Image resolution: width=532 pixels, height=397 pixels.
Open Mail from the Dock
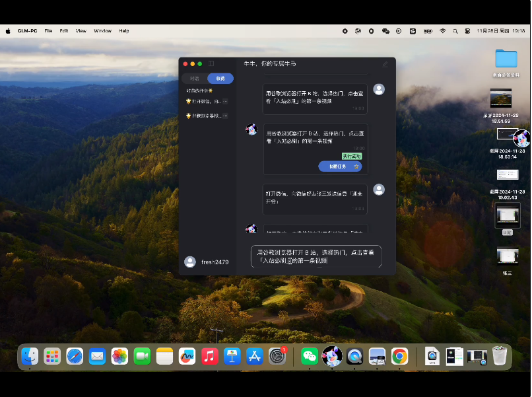[x=98, y=356]
